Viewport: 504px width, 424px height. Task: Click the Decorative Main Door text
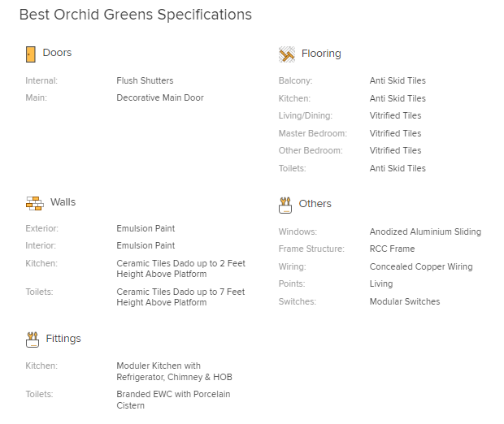[160, 97]
